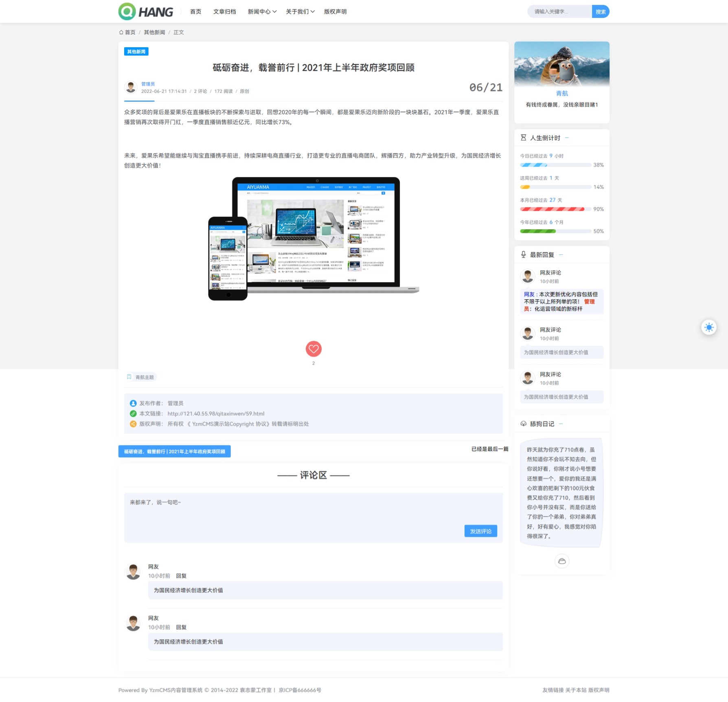Click the blue 其他新闻 category tag
Viewport: 728px width, 702px height.
[x=136, y=51]
